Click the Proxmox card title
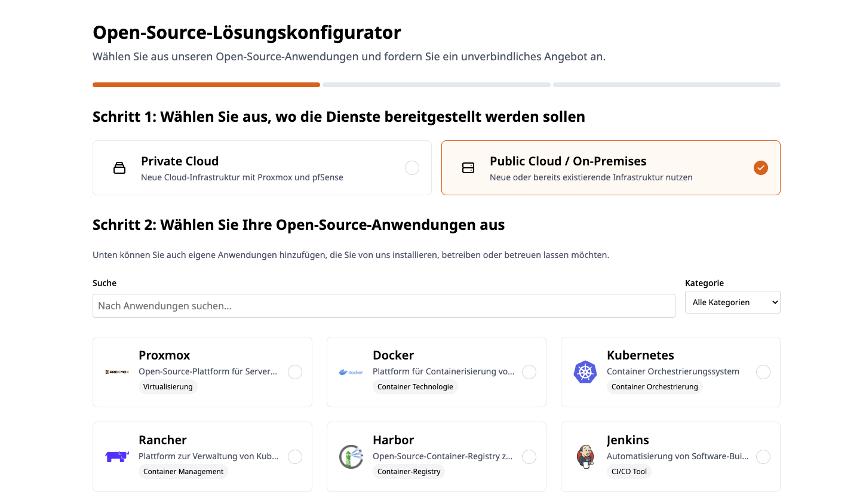This screenshot has width=866, height=504. click(x=164, y=355)
